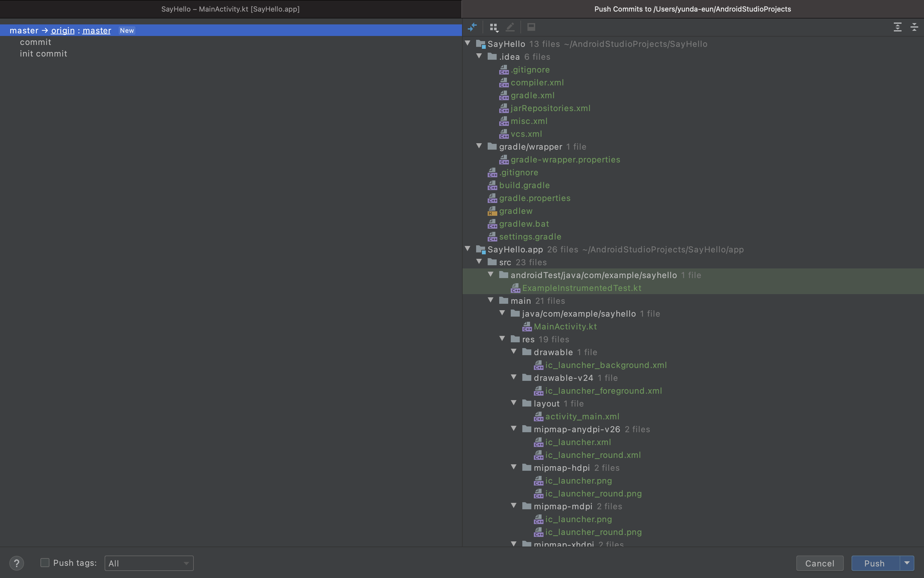
Task: Collapse the SayHello root node
Action: pyautogui.click(x=468, y=43)
